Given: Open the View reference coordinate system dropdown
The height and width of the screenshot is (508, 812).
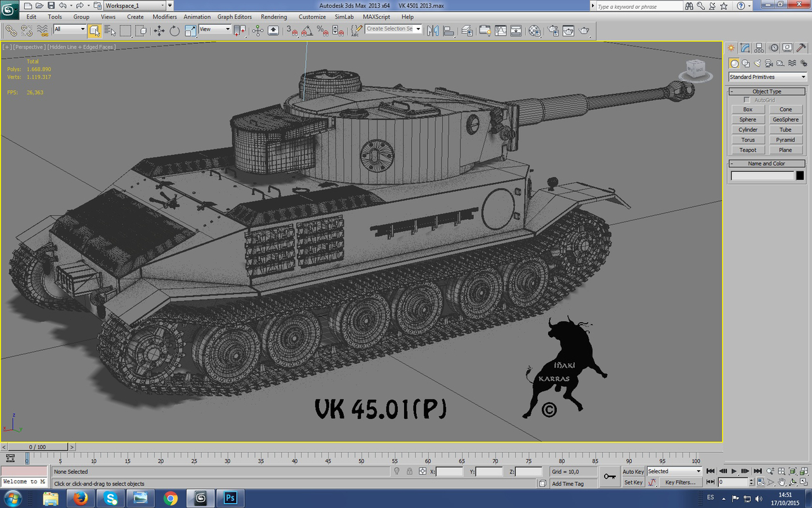Looking at the screenshot, I should click(214, 29).
